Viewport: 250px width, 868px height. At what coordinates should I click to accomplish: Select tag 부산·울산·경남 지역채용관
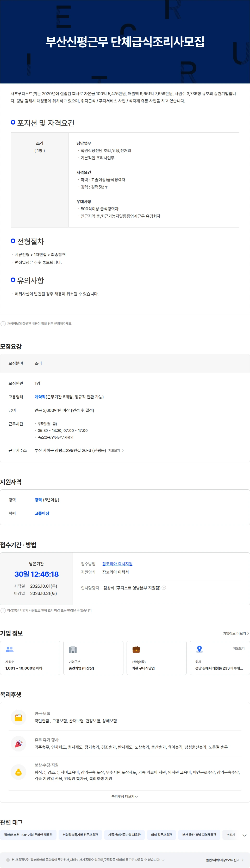tap(199, 835)
